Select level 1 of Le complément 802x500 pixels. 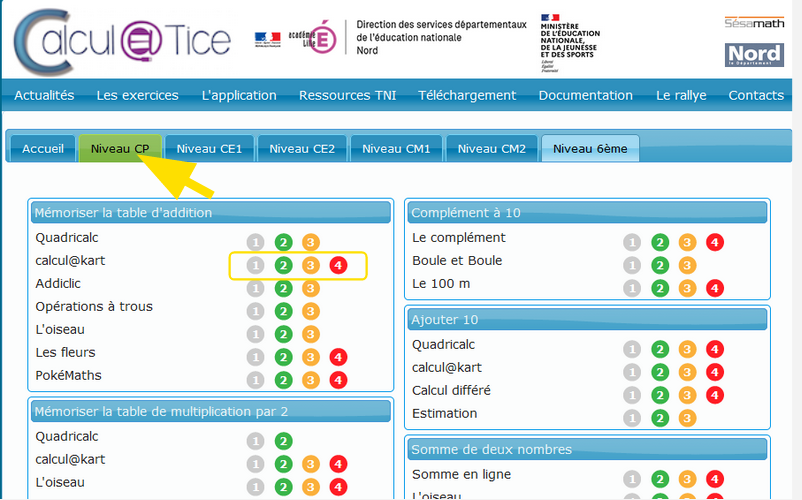pos(632,242)
